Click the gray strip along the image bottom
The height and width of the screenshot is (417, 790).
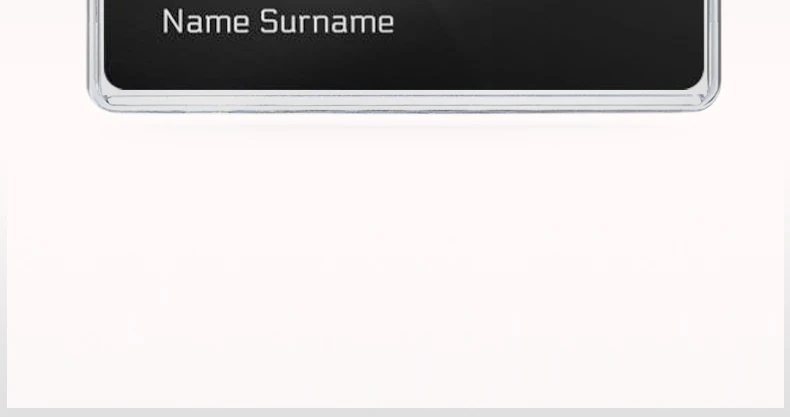(395, 412)
